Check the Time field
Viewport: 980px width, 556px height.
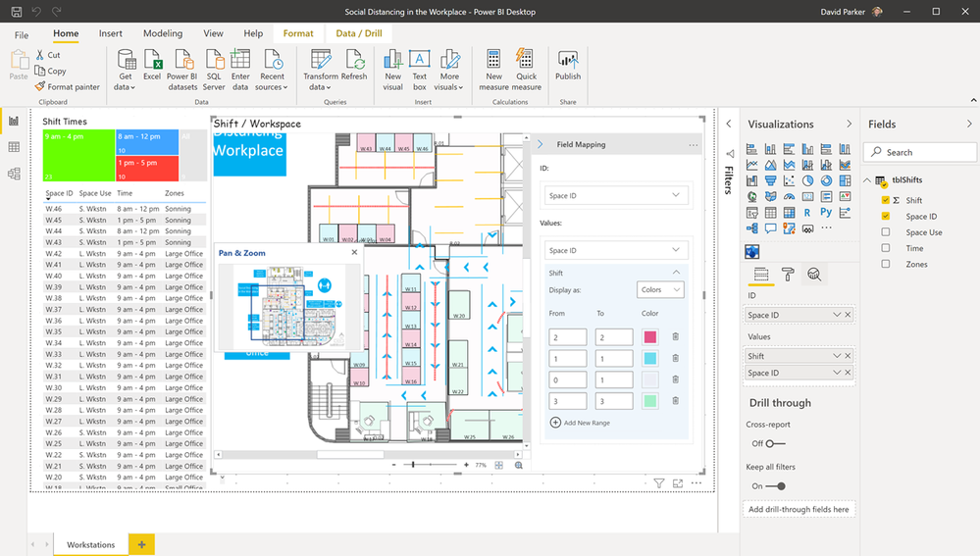(x=886, y=248)
